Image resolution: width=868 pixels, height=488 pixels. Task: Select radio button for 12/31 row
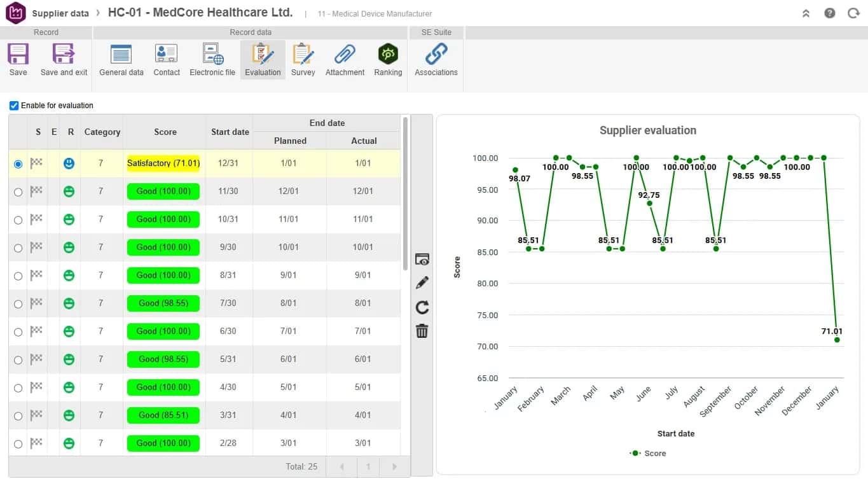18,164
